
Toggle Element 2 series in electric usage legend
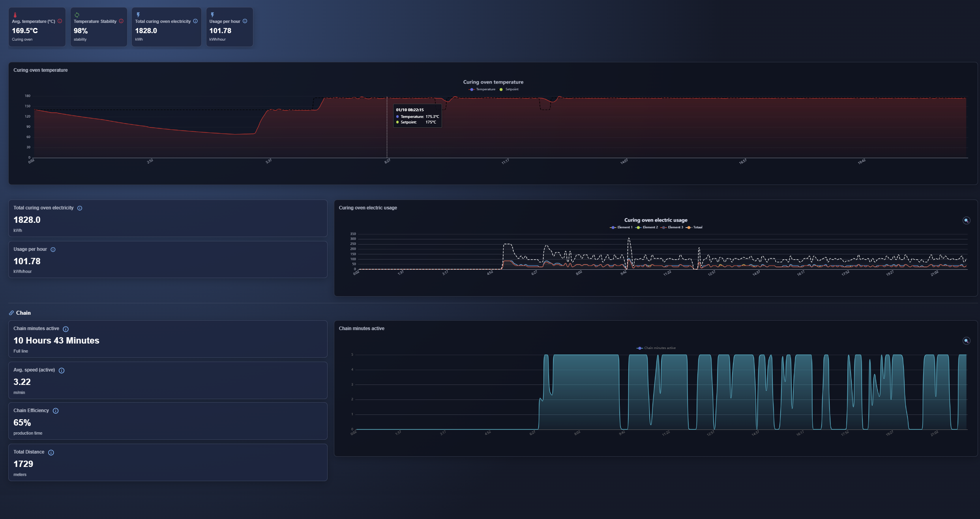(646, 228)
